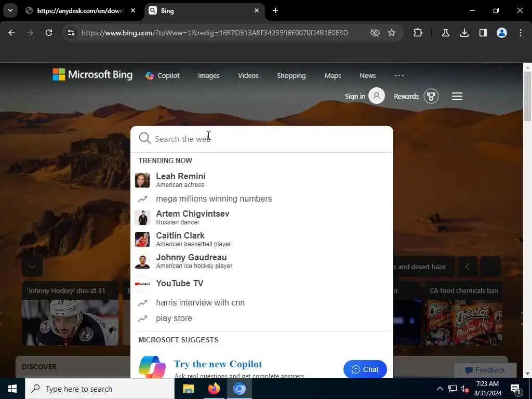Screen dimensions: 532x399
Task: Open Bing Shopping
Action: pos(291,76)
